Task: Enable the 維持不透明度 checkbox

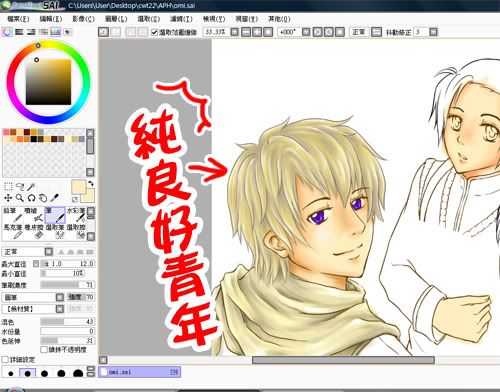Action: pyautogui.click(x=43, y=349)
